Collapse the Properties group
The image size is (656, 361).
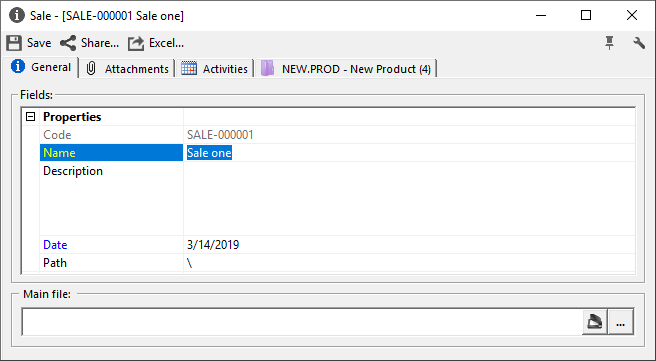click(x=30, y=116)
